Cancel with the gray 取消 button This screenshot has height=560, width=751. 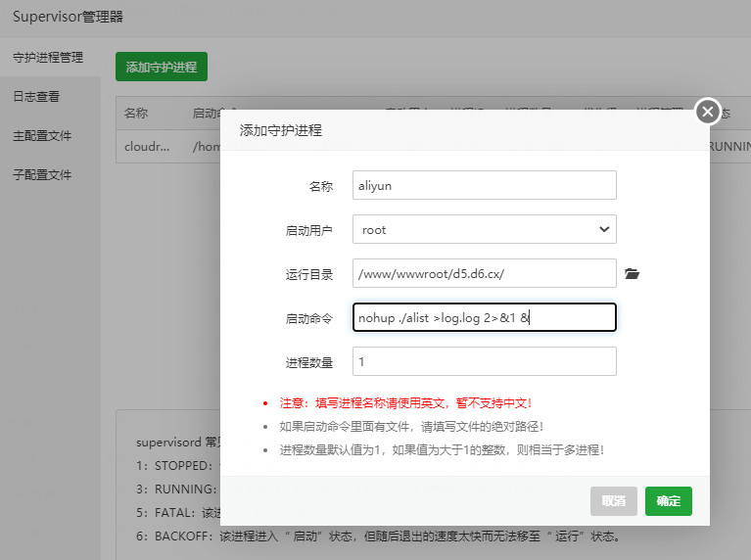[x=614, y=501]
